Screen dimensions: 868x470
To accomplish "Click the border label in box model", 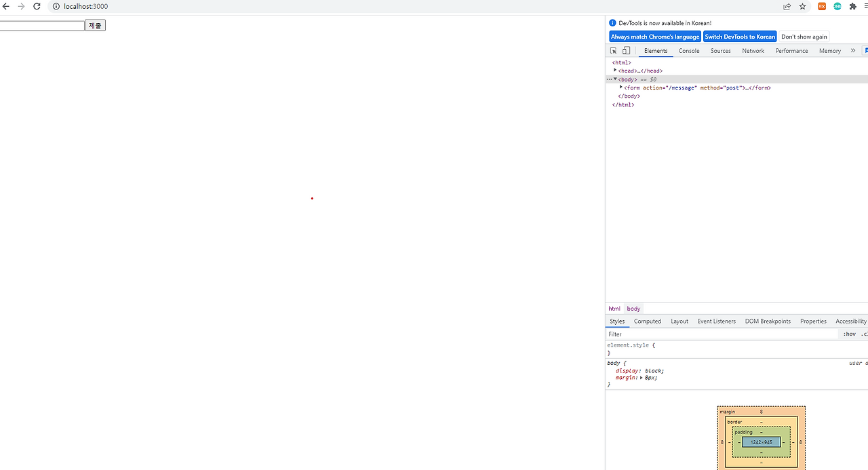I will [734, 422].
